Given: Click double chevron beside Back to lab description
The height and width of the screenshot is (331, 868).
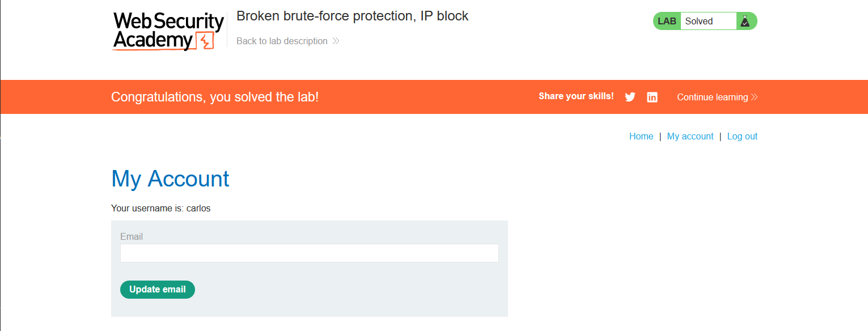Looking at the screenshot, I should [336, 41].
